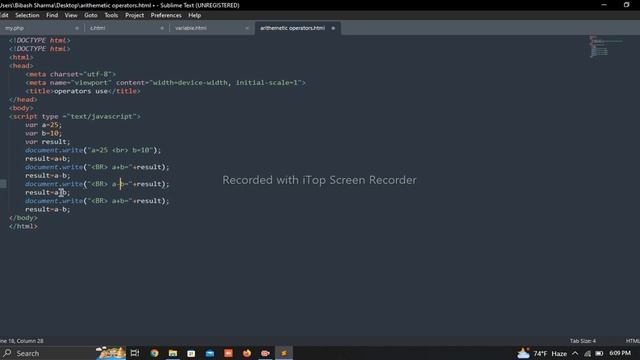
Task: Open the 6:09 PM clock panel
Action: coord(620,353)
